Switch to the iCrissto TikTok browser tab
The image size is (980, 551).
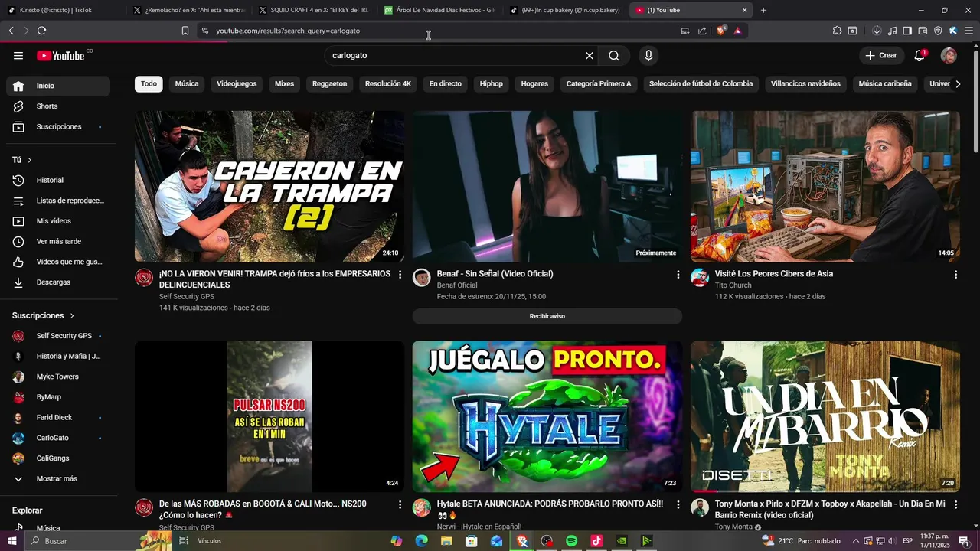[x=61, y=10]
